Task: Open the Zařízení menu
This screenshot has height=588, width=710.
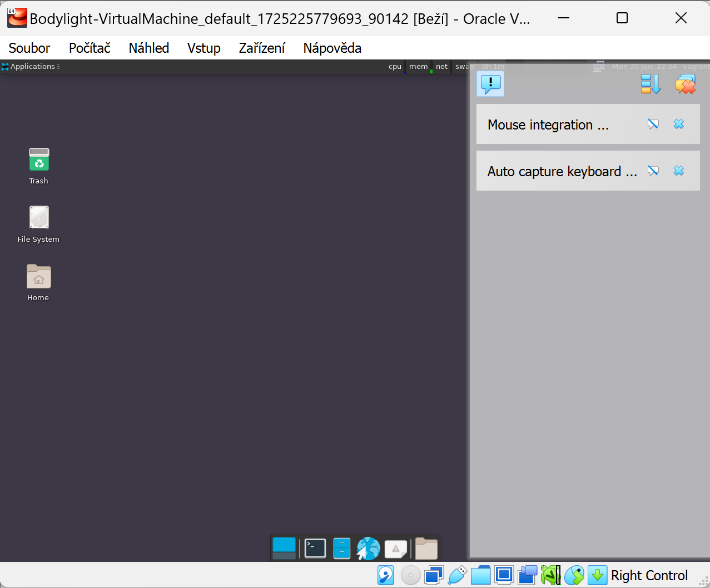Action: [262, 48]
